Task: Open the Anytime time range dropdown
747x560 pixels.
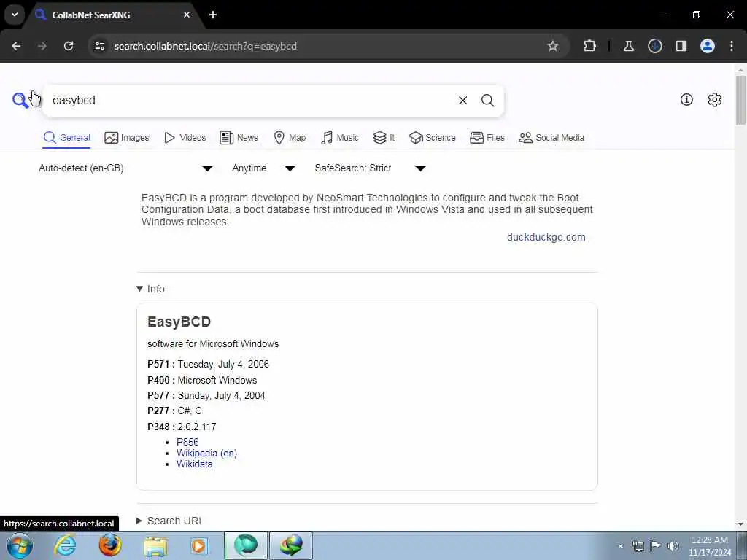Action: [x=263, y=168]
